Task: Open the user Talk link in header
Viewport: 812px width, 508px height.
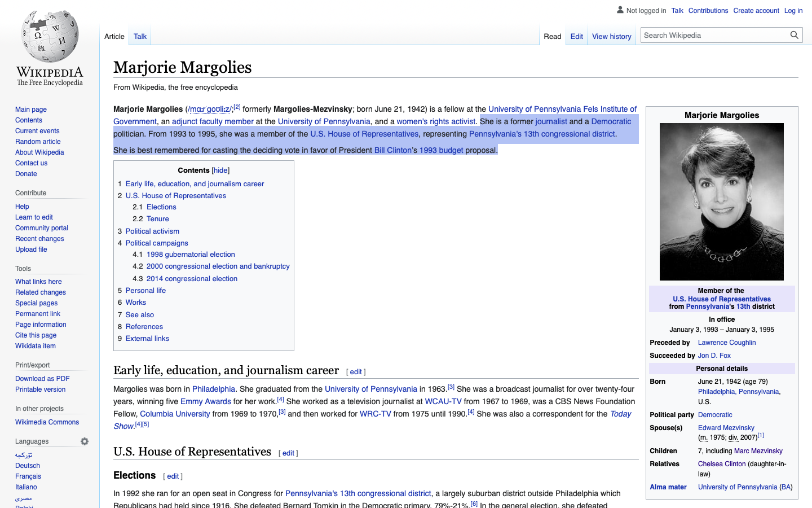Action: coord(677,11)
